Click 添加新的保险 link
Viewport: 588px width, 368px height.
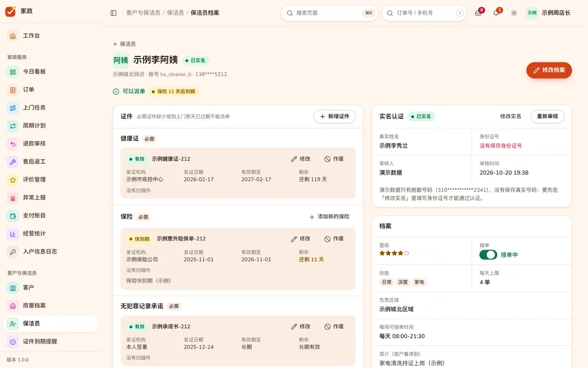coord(330,217)
